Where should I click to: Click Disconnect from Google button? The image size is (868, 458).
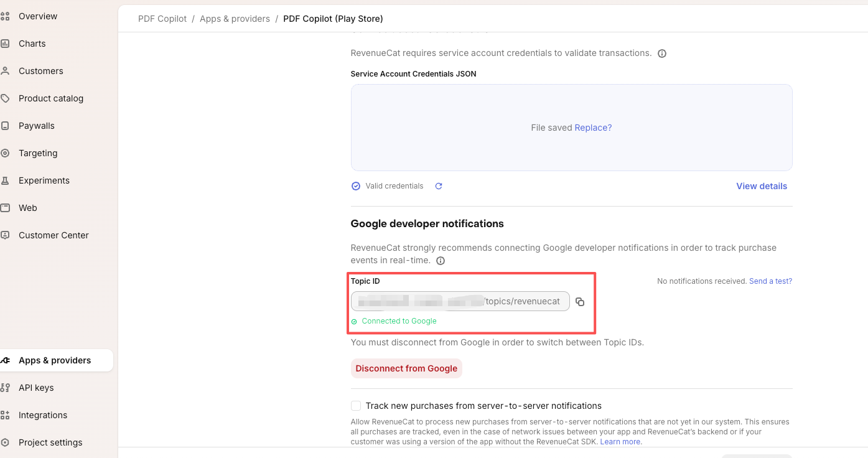tap(406, 368)
